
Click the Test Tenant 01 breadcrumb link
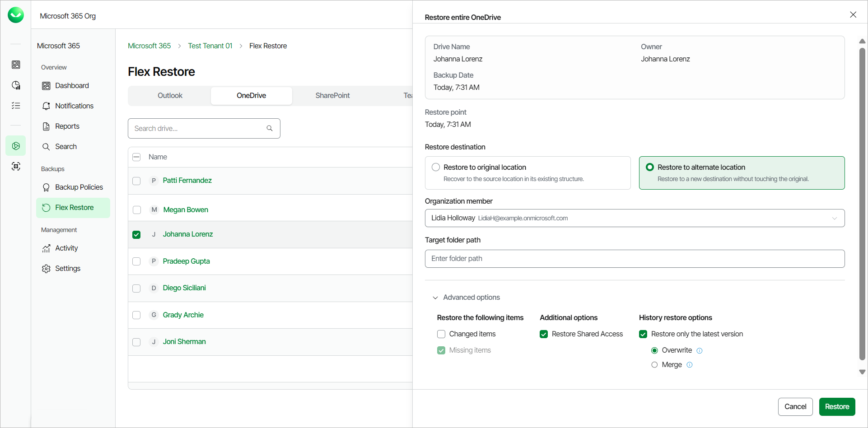210,46
